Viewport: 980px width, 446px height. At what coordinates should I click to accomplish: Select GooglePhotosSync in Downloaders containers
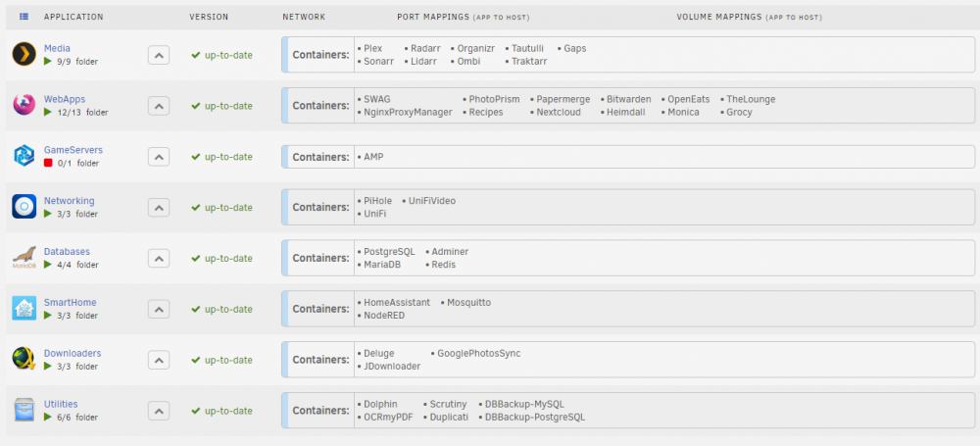(479, 354)
